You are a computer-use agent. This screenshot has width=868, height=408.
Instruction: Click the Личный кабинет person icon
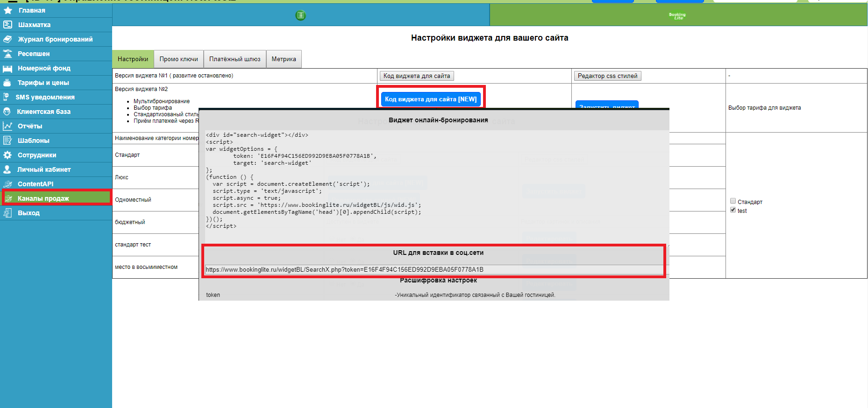pyautogui.click(x=7, y=169)
